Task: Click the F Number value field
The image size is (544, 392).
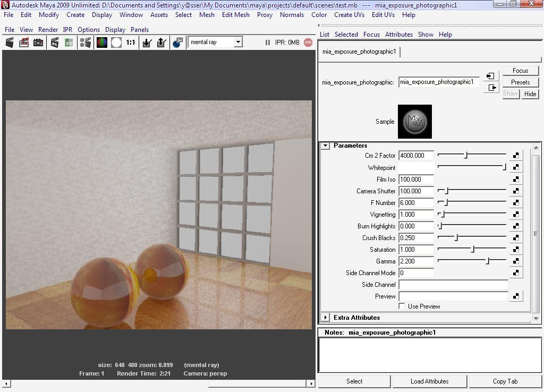Action: pos(416,202)
